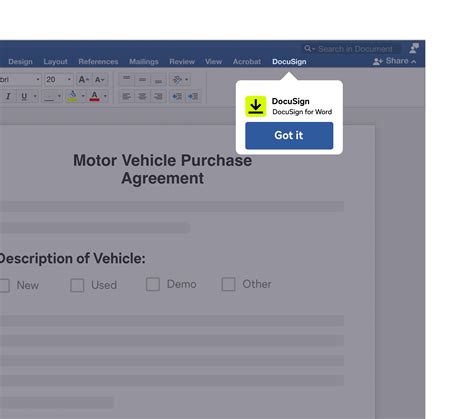Open the View tab
This screenshot has height=419, width=474.
[213, 62]
